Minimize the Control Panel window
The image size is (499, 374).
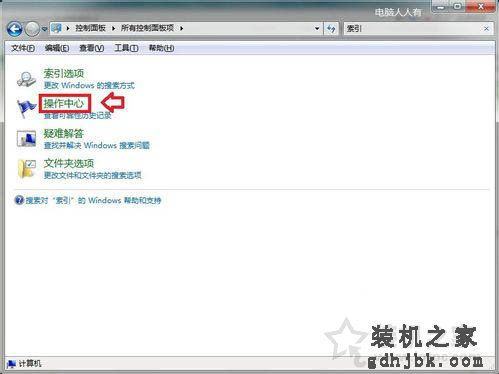(x=441, y=6)
